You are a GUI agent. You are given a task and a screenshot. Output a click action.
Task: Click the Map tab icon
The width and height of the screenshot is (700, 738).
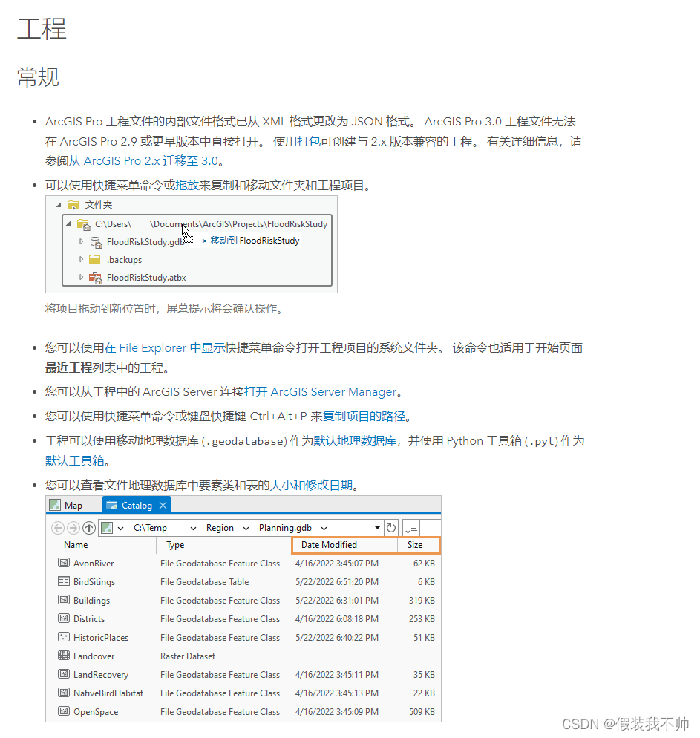point(55,505)
